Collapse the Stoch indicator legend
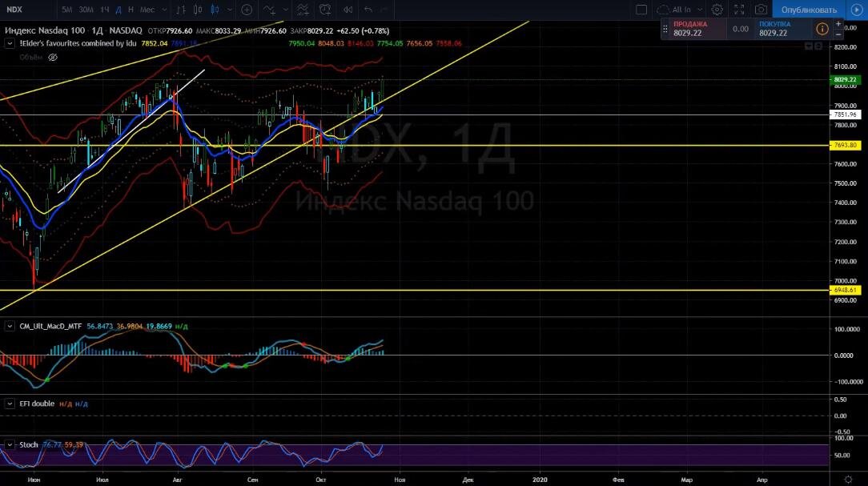 (x=10, y=444)
